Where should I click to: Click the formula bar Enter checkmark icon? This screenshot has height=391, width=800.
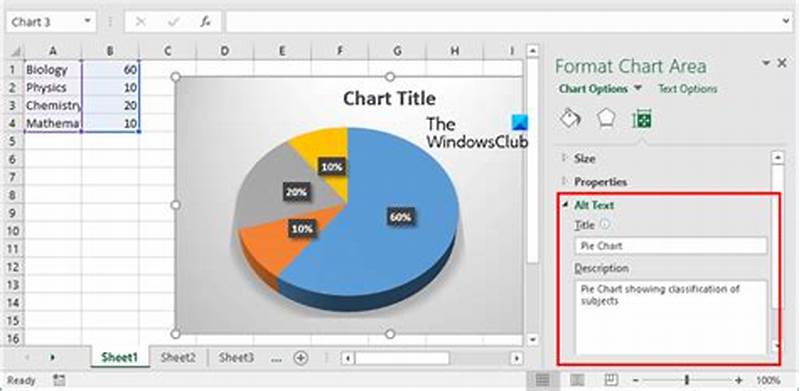click(173, 21)
